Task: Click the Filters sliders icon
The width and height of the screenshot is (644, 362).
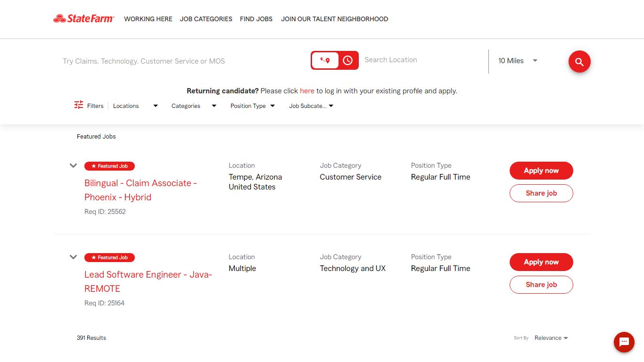Action: [x=79, y=105]
